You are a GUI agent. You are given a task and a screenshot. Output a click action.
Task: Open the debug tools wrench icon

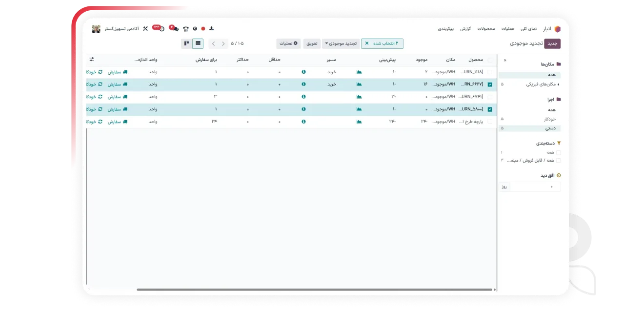(x=145, y=28)
